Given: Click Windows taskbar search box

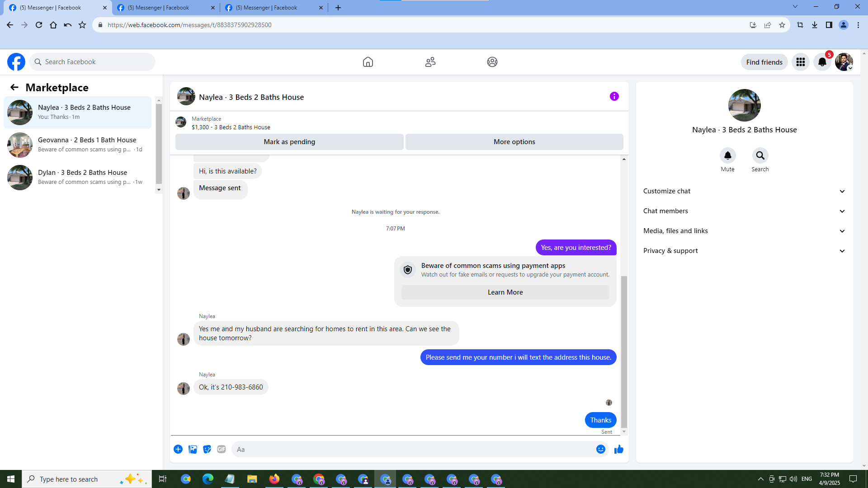Looking at the screenshot, I should pyautogui.click(x=87, y=479).
